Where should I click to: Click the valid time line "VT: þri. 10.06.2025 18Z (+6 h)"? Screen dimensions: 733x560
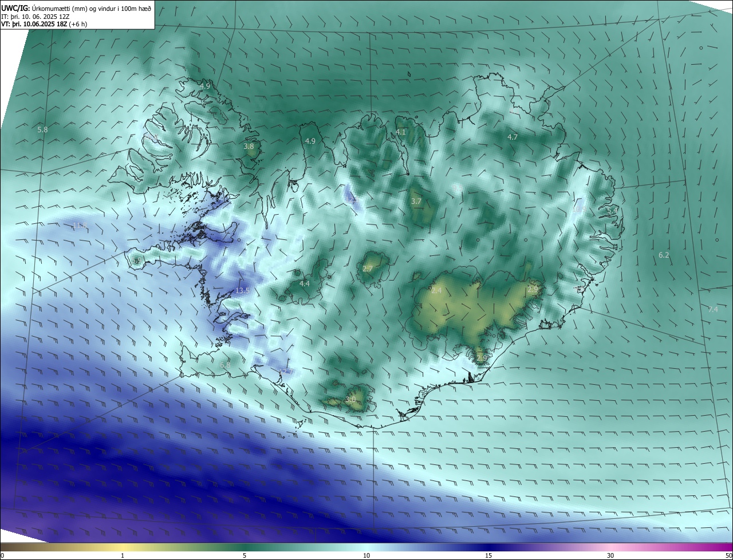[44, 25]
